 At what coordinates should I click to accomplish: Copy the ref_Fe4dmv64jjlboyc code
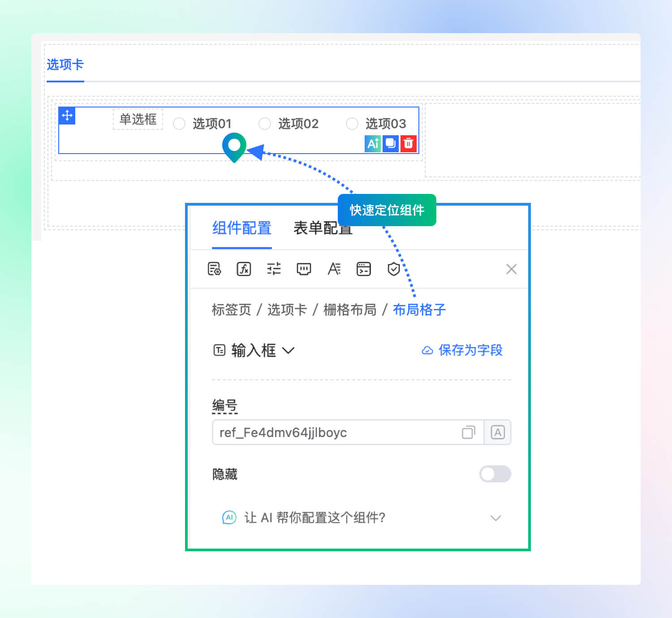[468, 433]
